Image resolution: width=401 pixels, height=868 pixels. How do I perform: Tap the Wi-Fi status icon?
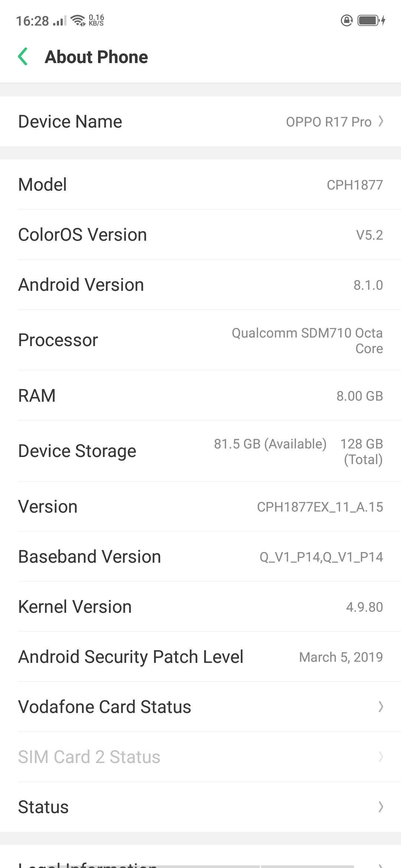pos(78,20)
